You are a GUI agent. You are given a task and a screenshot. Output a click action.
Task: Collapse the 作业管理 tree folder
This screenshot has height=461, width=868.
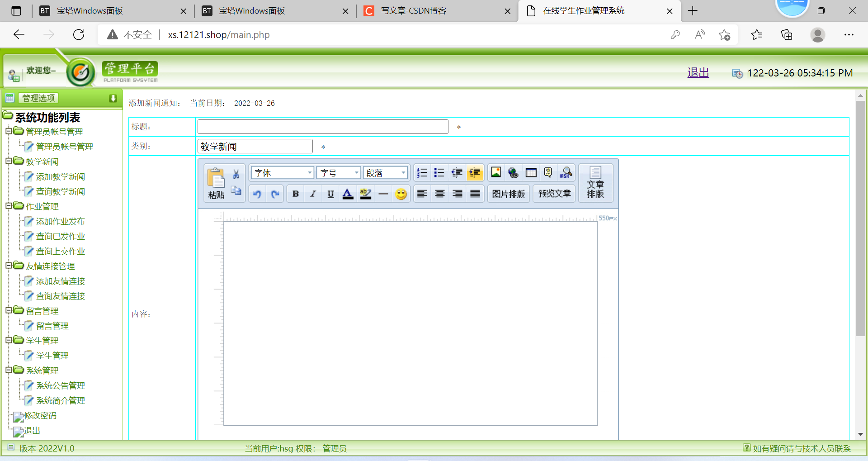point(8,206)
